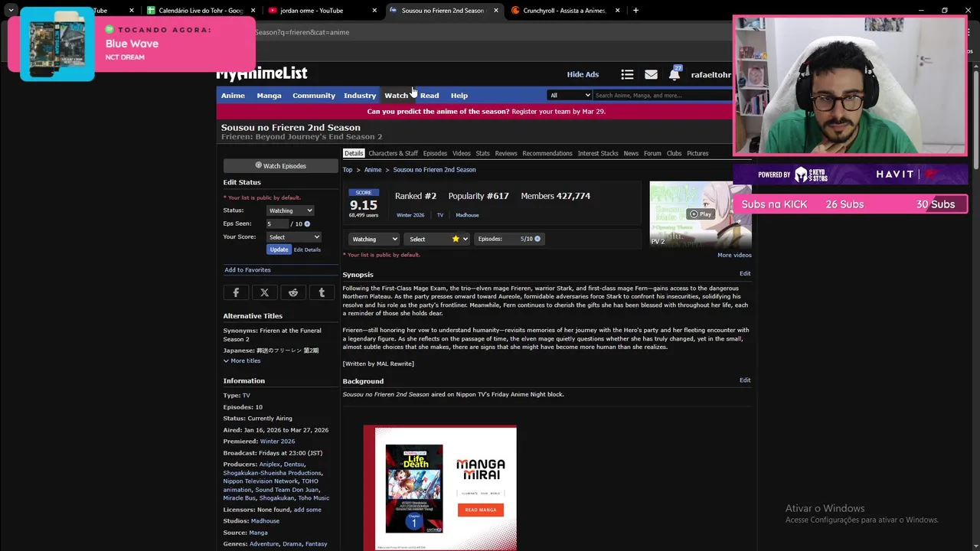Click the MyAnimeList logo

pyautogui.click(x=261, y=73)
